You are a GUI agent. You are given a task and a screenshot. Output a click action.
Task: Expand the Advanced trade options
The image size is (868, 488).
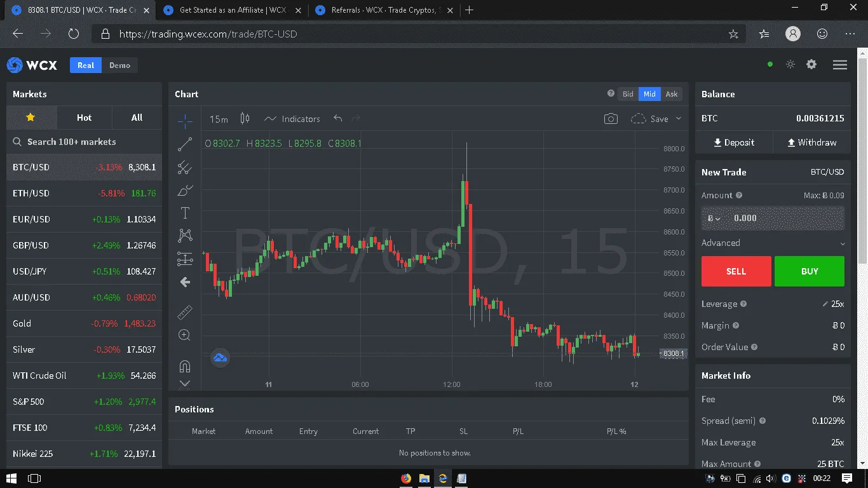[x=773, y=243]
